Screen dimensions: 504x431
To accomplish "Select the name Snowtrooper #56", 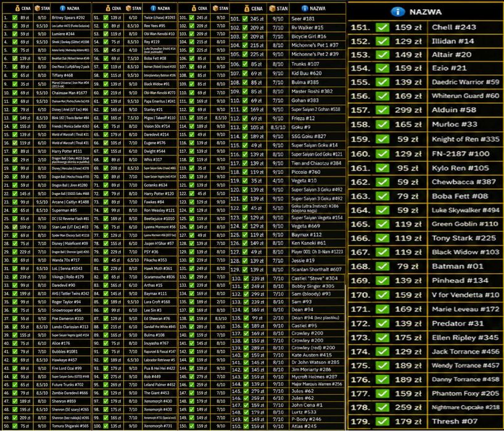I will pos(67,310).
